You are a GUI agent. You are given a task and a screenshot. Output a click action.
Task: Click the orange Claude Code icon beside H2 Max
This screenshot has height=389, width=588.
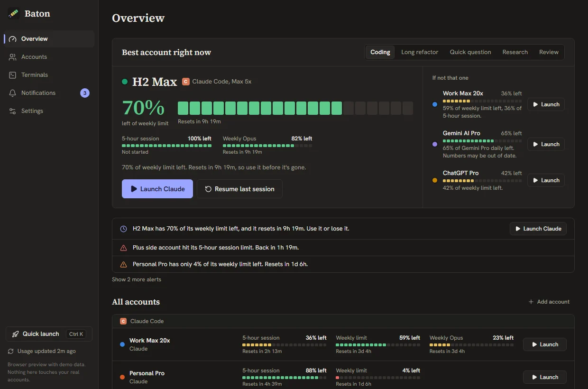[x=186, y=82]
